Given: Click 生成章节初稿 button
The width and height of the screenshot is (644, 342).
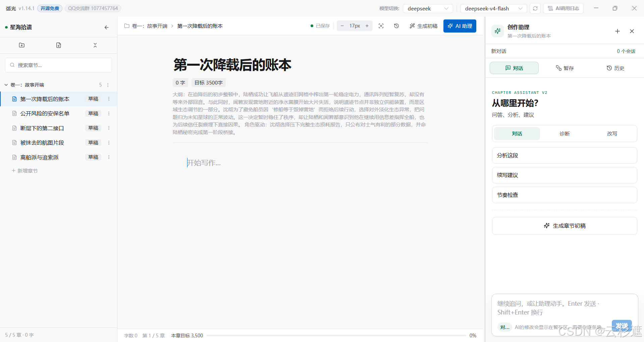Looking at the screenshot, I should point(565,226).
